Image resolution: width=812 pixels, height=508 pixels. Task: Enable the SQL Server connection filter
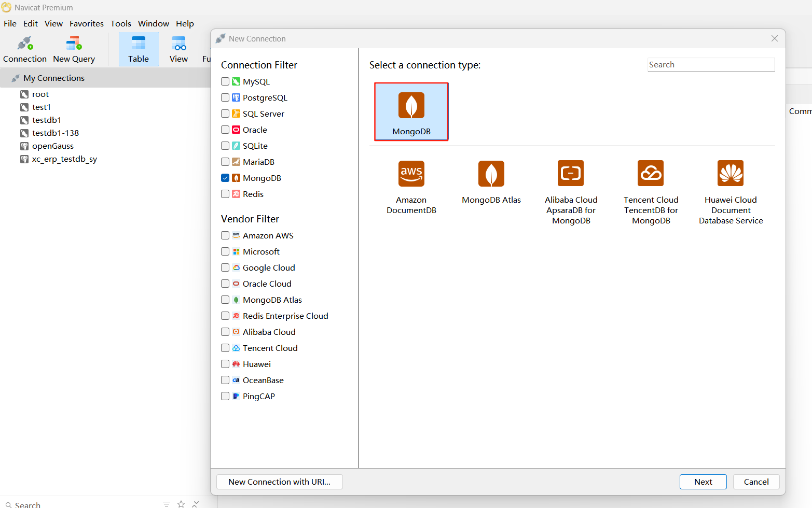click(x=225, y=114)
